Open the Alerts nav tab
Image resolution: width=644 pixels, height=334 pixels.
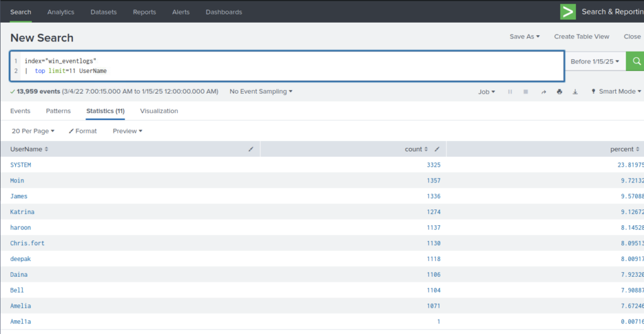[180, 12]
